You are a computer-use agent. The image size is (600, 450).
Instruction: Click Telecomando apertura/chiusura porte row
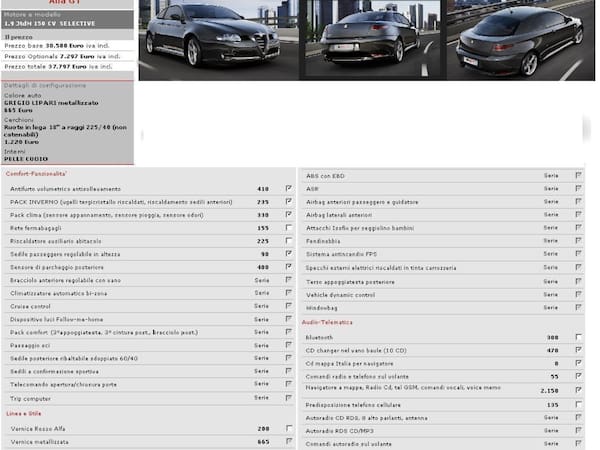(x=148, y=384)
